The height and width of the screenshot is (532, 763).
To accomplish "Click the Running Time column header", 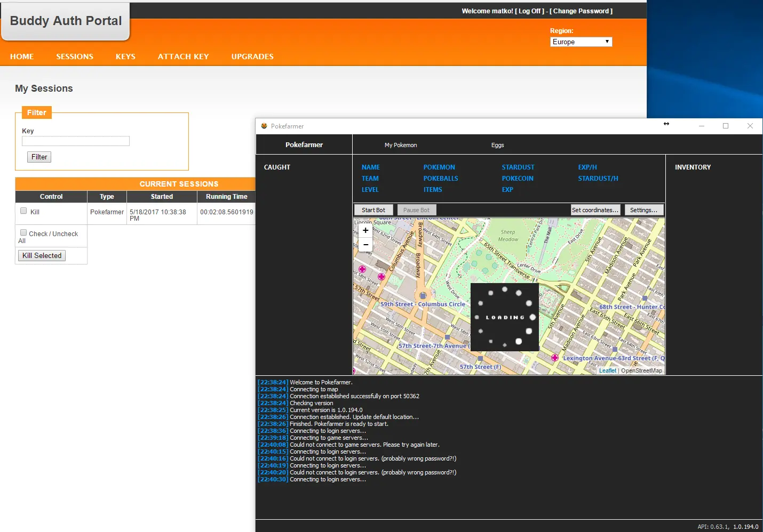I will tap(227, 197).
